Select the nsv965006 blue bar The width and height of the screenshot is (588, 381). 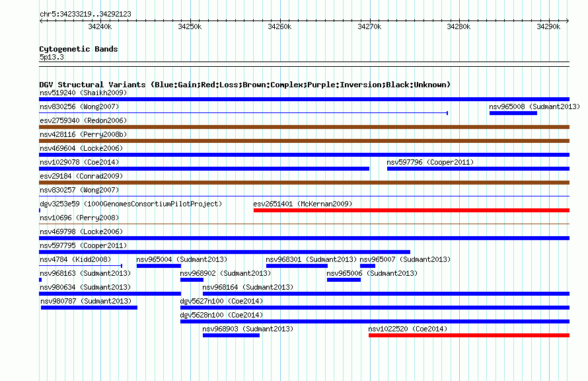pos(344,280)
